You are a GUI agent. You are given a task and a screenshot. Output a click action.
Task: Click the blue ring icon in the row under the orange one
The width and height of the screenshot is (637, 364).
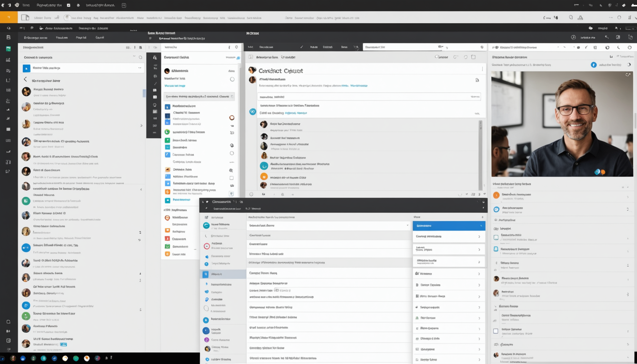pos(496,209)
